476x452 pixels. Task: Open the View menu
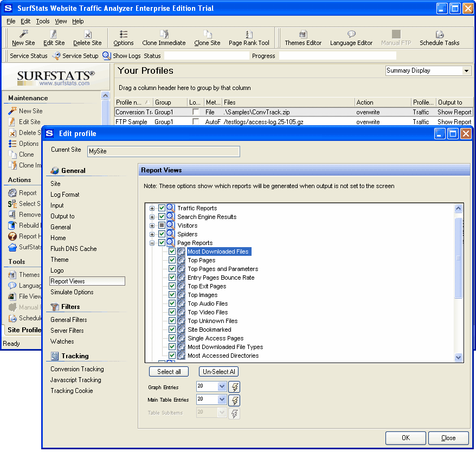61,21
